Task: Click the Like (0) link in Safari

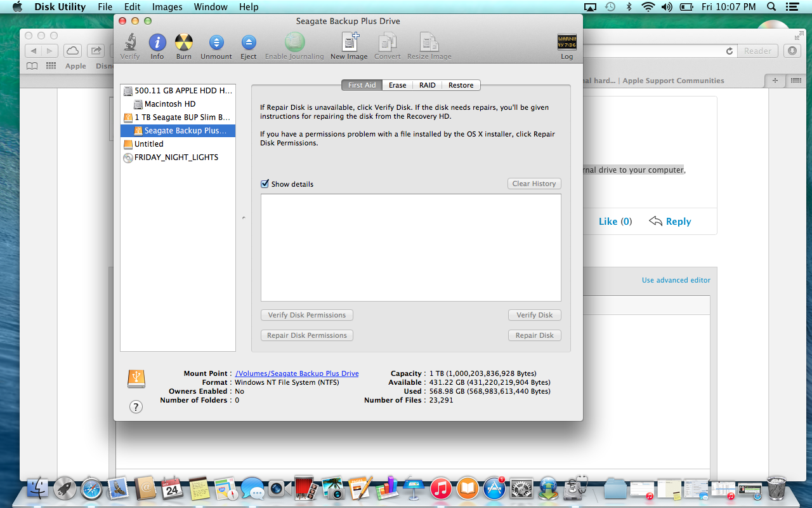Action: 615,221
